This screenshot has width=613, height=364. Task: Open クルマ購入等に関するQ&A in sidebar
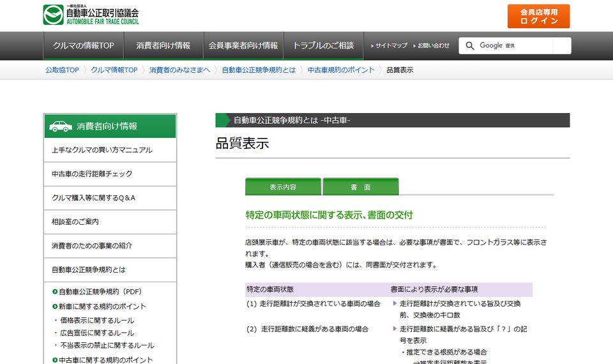[110, 198]
